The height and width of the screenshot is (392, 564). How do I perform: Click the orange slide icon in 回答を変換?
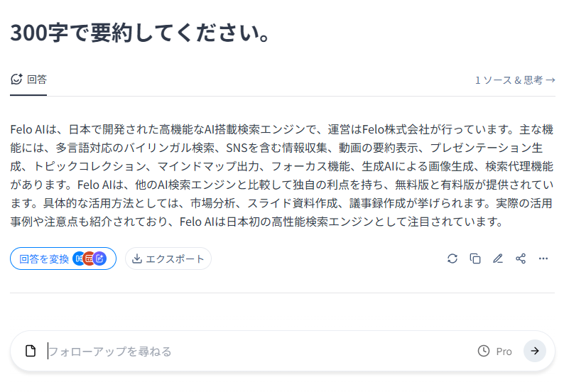[90, 258]
